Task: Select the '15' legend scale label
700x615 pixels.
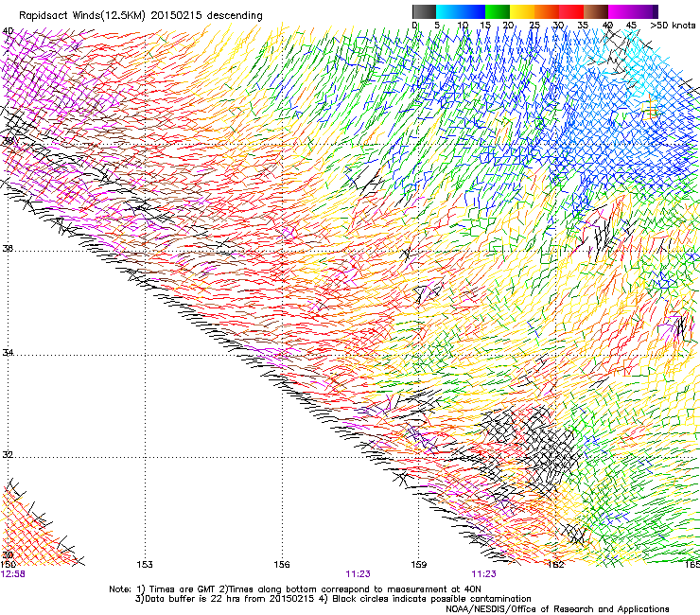Action: (485, 26)
